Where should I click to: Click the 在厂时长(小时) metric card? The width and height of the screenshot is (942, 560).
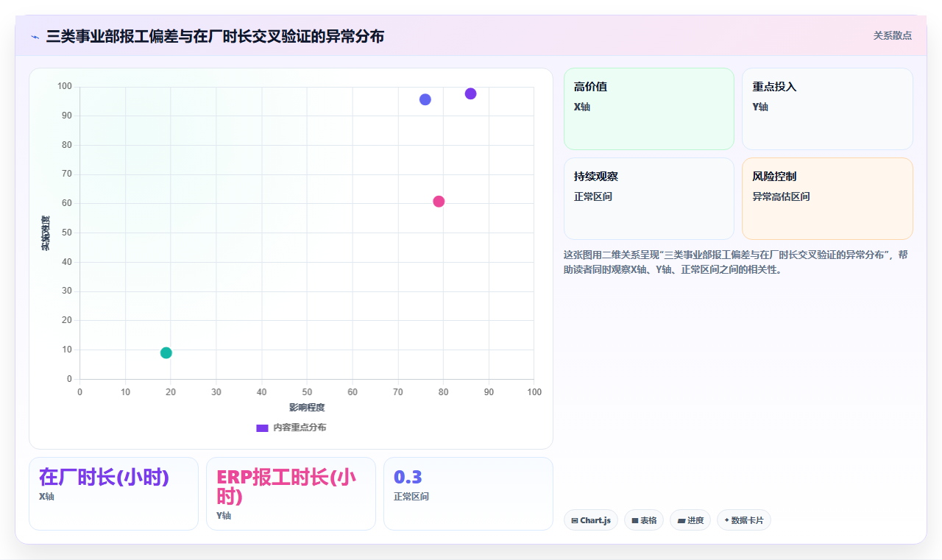[113, 494]
